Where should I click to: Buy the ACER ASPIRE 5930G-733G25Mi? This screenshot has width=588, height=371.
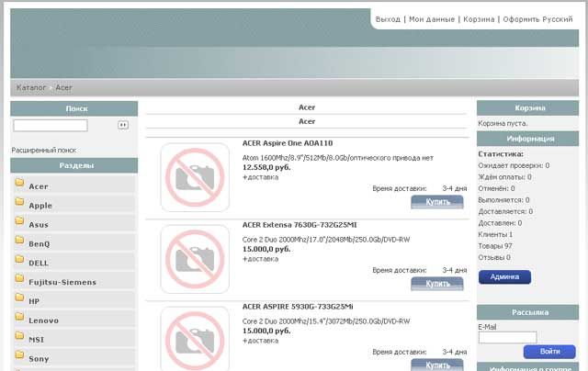tap(437, 365)
